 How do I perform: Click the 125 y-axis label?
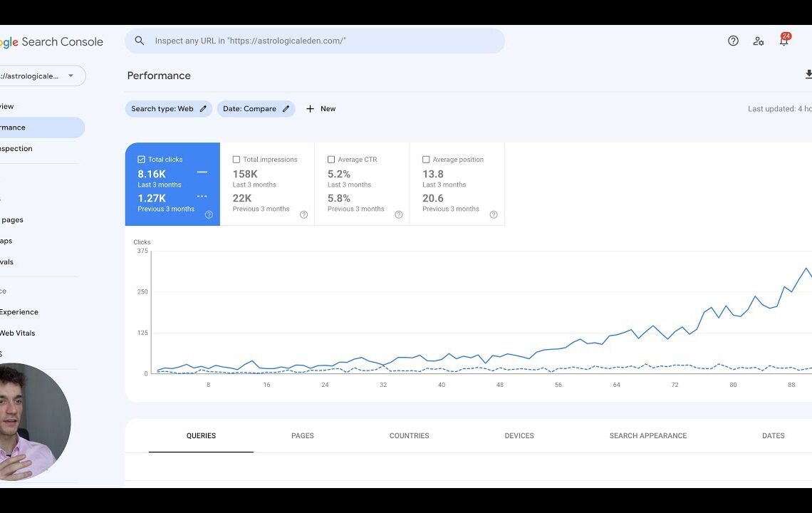tap(142, 333)
